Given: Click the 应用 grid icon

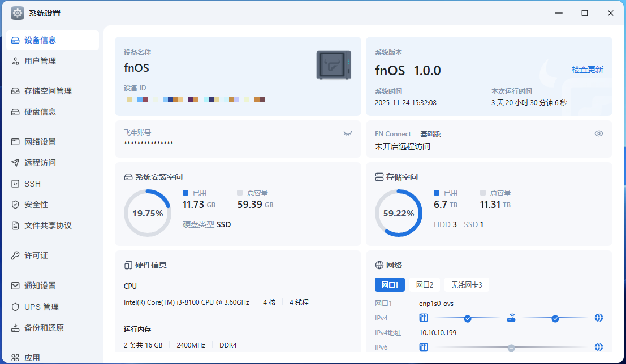Looking at the screenshot, I should 15,358.
